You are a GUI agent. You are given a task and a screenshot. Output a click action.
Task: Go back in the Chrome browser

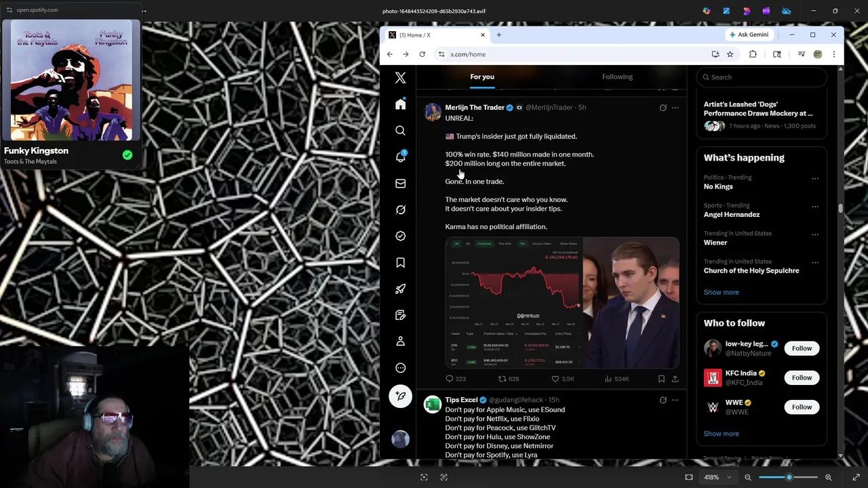(390, 54)
